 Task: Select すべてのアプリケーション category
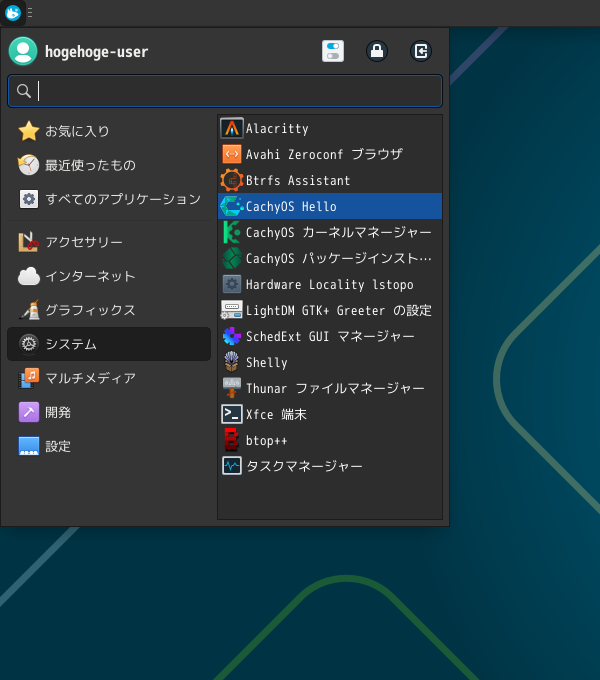click(x=109, y=199)
